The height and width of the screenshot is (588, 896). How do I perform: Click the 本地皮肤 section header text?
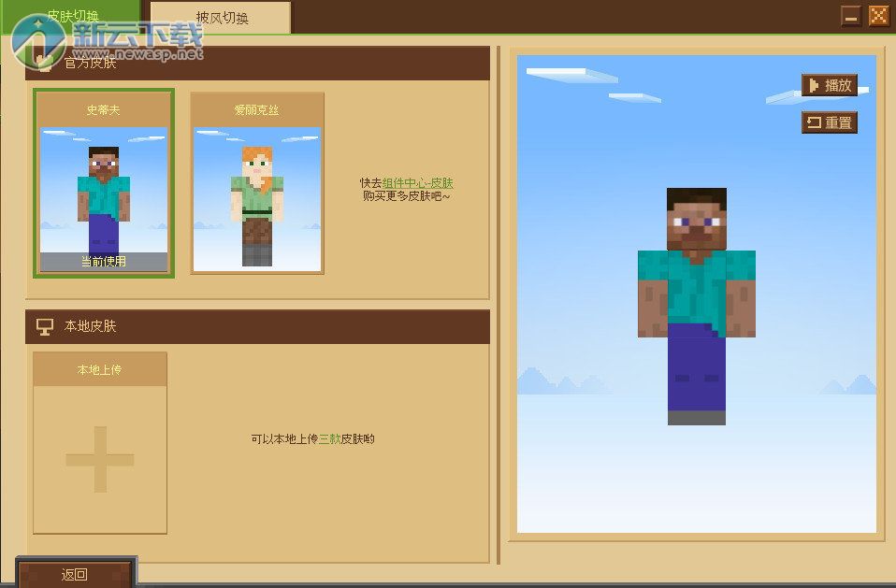pos(91,326)
